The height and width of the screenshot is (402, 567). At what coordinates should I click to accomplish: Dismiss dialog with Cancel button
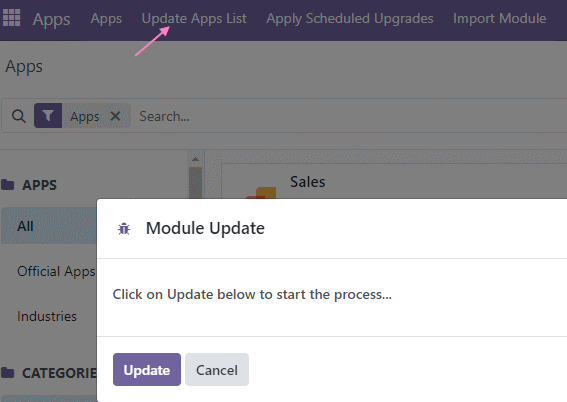(x=217, y=369)
